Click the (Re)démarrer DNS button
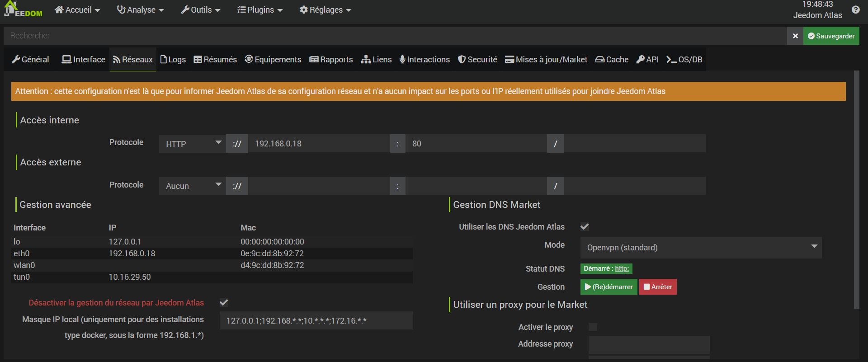 [x=609, y=287]
